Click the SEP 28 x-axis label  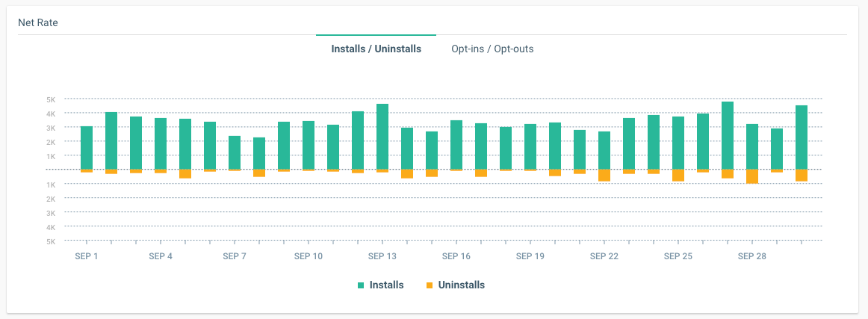[752, 256]
